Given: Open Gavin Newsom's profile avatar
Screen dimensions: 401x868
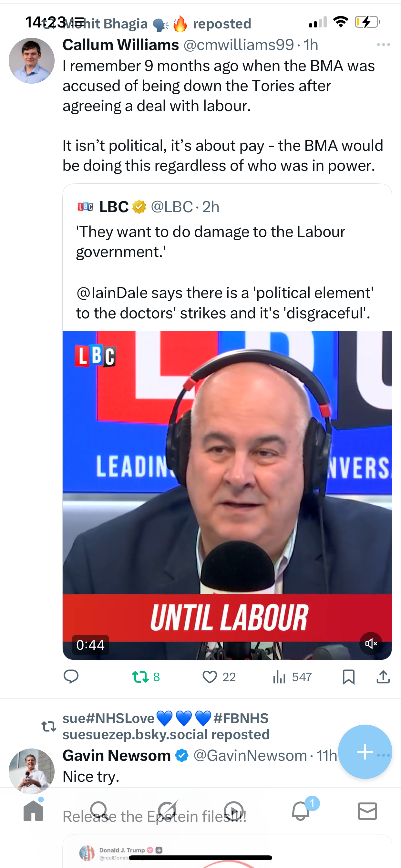Looking at the screenshot, I should pyautogui.click(x=32, y=771).
